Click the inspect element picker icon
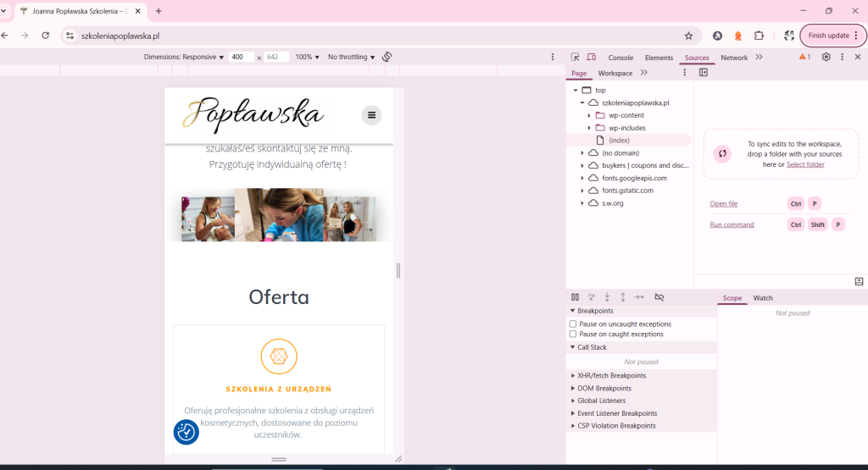The height and width of the screenshot is (470, 868). click(x=576, y=57)
